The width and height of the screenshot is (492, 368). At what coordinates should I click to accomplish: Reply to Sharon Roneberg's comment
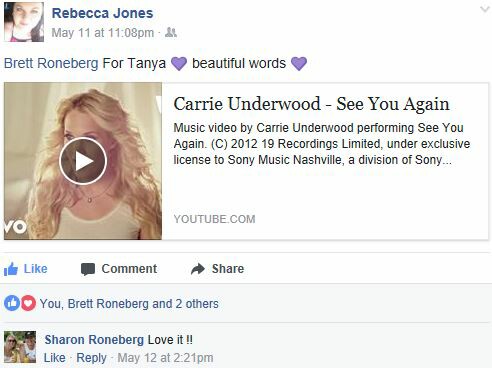pos(91,358)
